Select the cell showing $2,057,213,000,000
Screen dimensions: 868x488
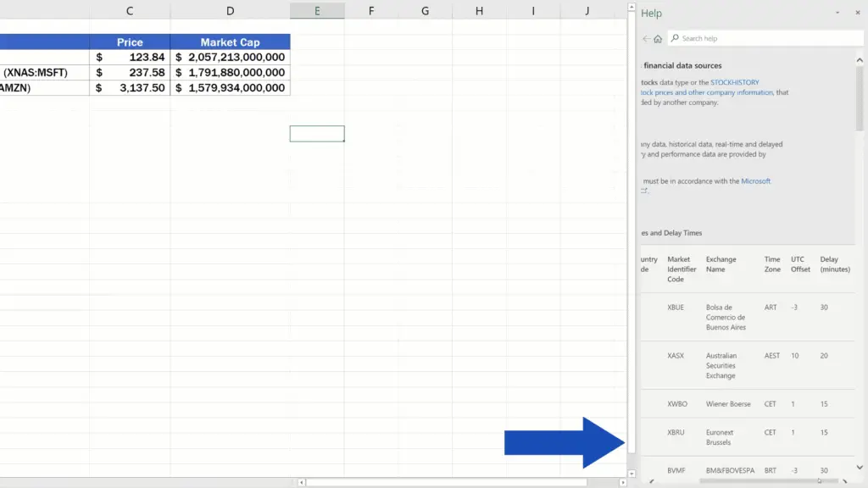tap(230, 57)
